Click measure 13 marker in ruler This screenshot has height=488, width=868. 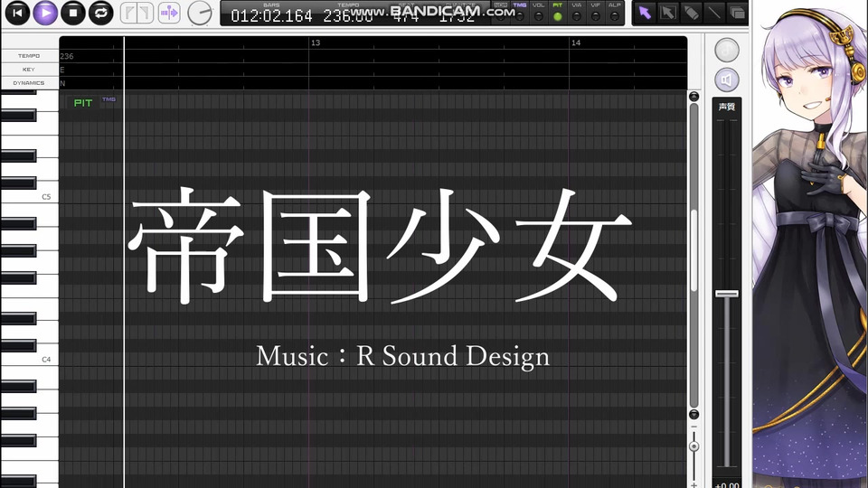tap(316, 42)
